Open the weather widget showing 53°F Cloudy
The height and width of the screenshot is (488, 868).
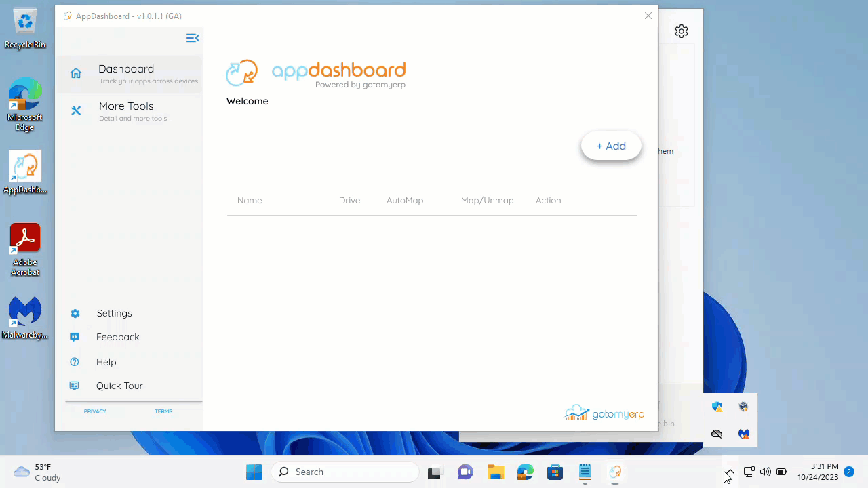37,472
